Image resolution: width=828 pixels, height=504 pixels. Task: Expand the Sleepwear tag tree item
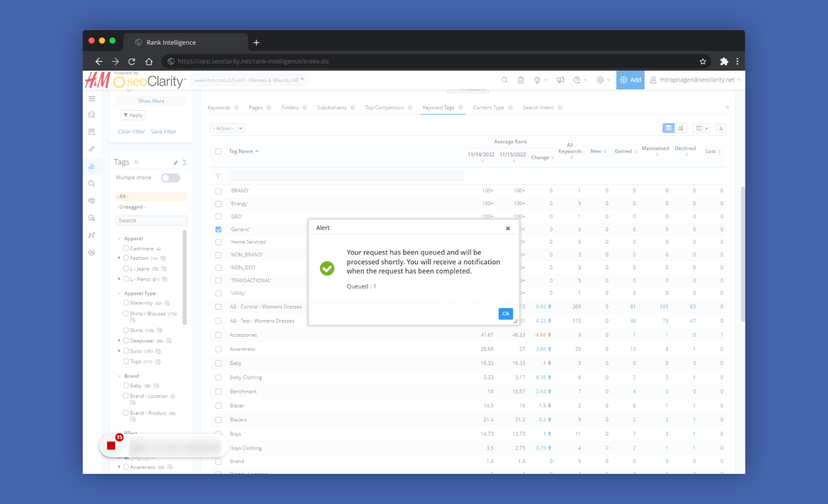120,340
